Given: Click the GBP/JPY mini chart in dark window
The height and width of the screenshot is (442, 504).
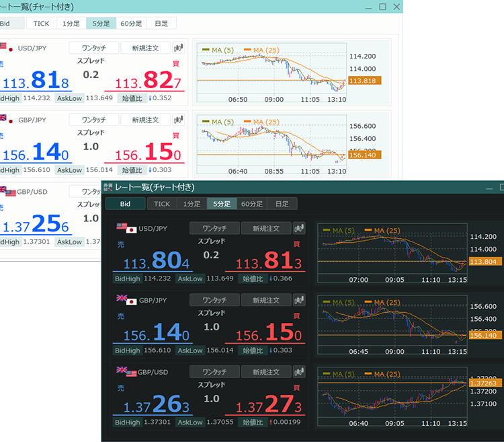Looking at the screenshot, I should [x=392, y=322].
